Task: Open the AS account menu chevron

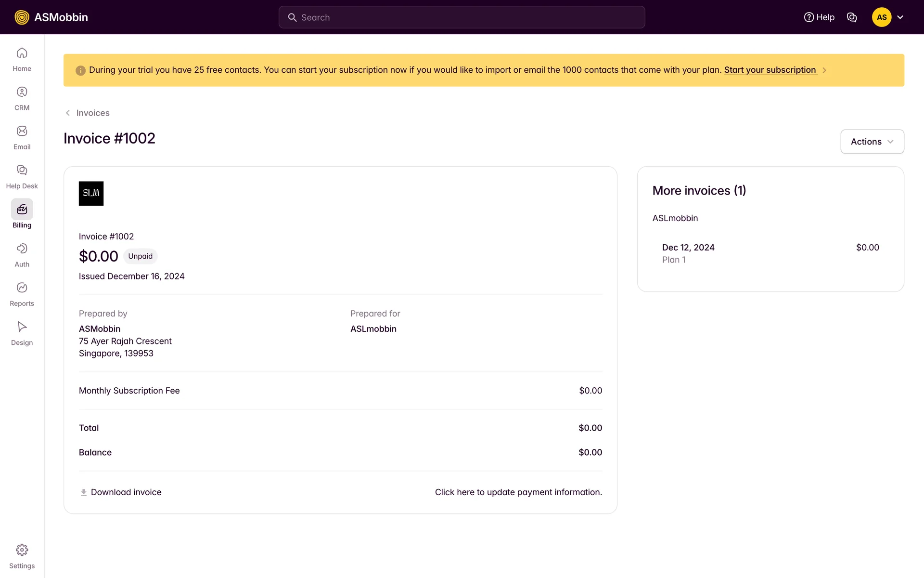Action: (x=900, y=17)
